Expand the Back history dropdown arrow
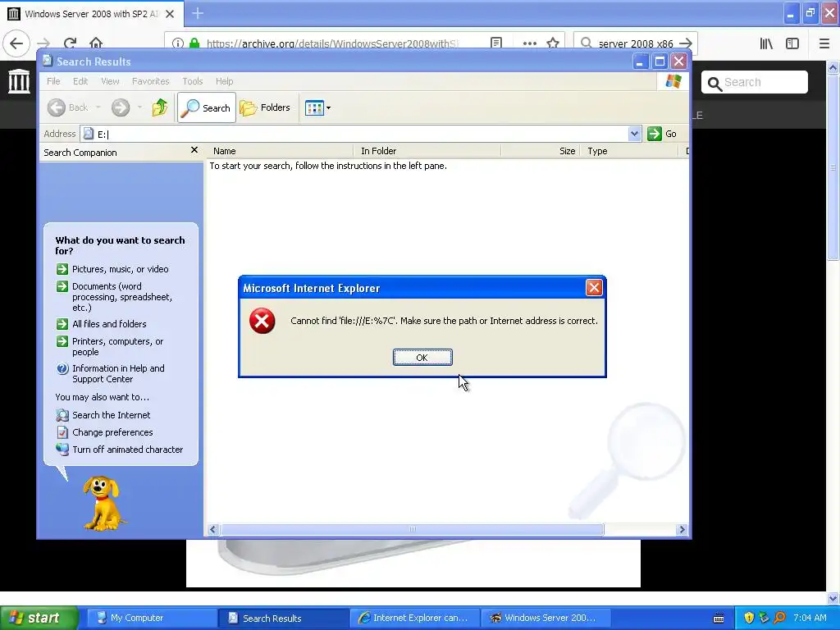This screenshot has height=630, width=840. point(98,107)
